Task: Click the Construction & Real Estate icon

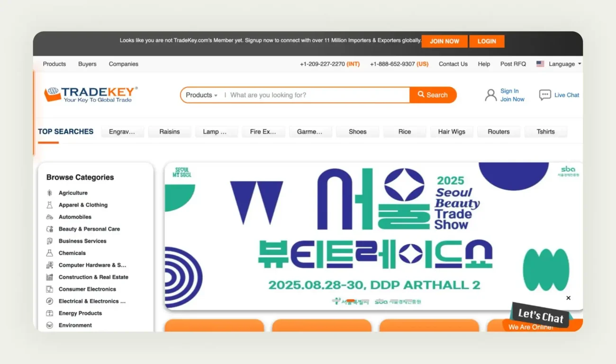Action: pyautogui.click(x=49, y=277)
